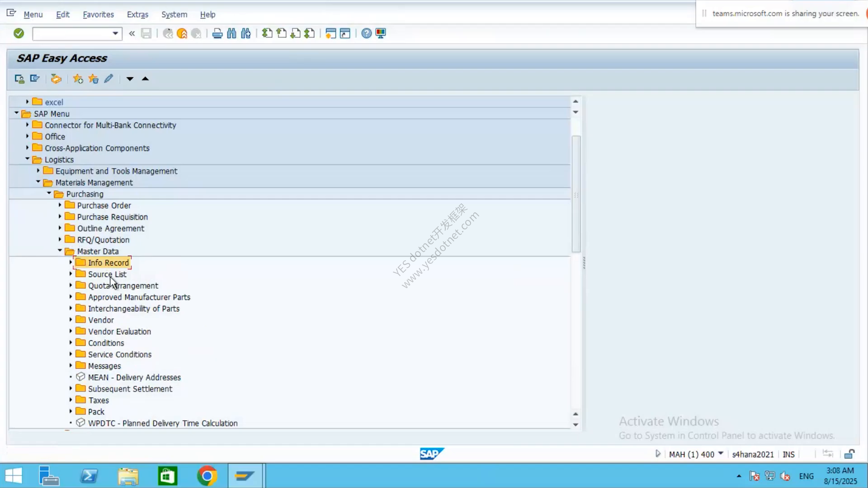
Task: Click the Print icon in toolbar
Action: point(217,33)
